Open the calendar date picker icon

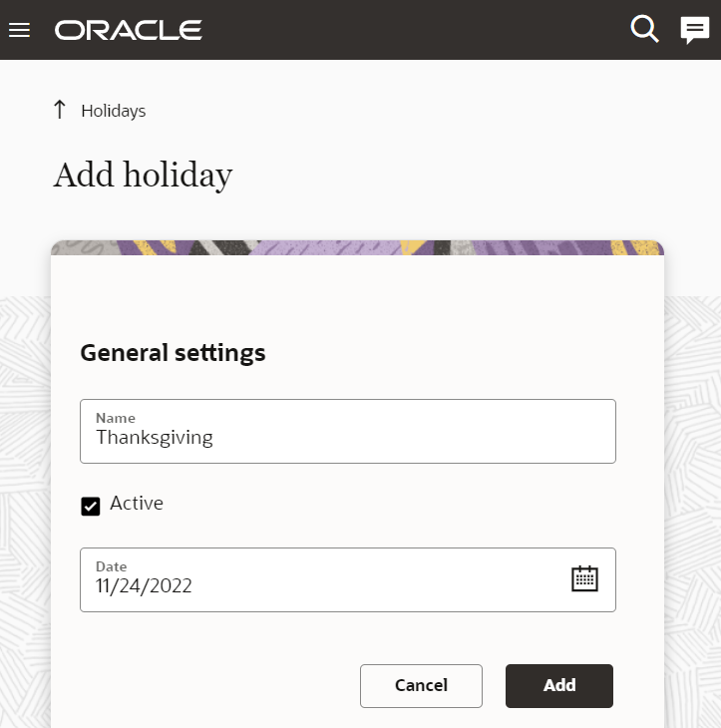(584, 578)
